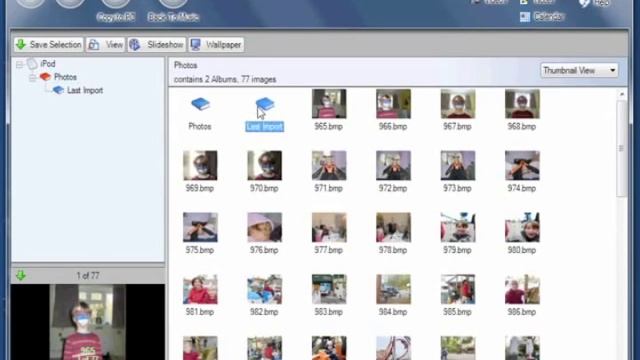The width and height of the screenshot is (640, 360).
Task: Select thumbnail 975.bmp
Action: (x=200, y=227)
